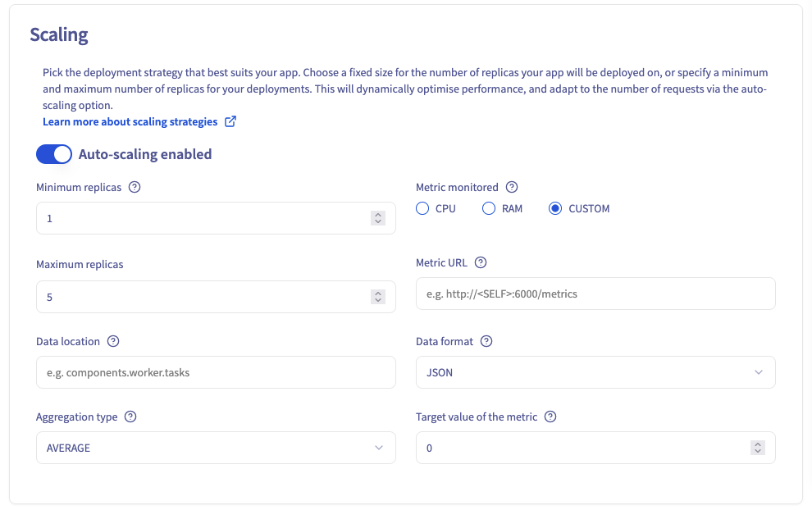Click the help icon beside Data format

(486, 341)
